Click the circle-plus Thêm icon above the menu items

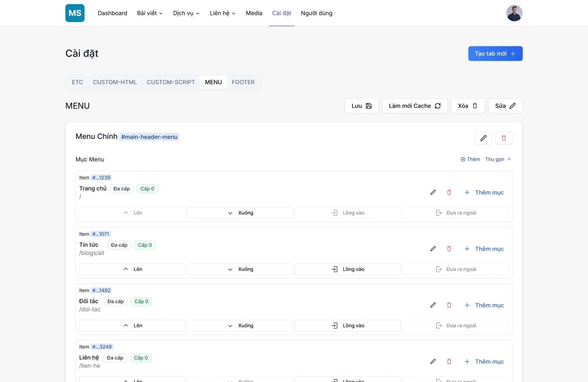[x=462, y=159]
